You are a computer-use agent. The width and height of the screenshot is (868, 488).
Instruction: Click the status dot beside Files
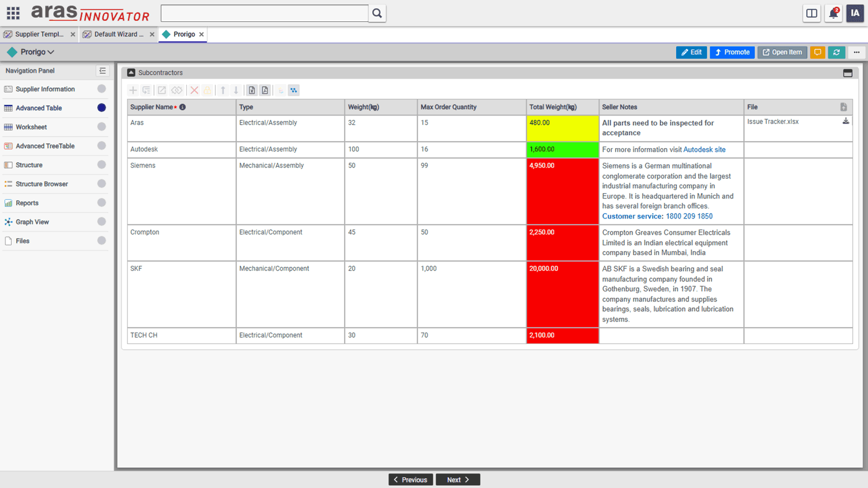coord(101,240)
